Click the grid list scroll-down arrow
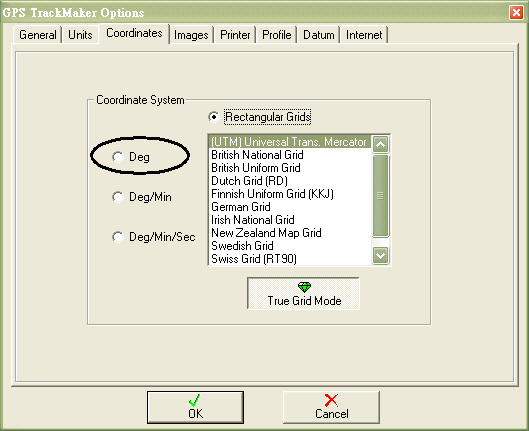 380,255
